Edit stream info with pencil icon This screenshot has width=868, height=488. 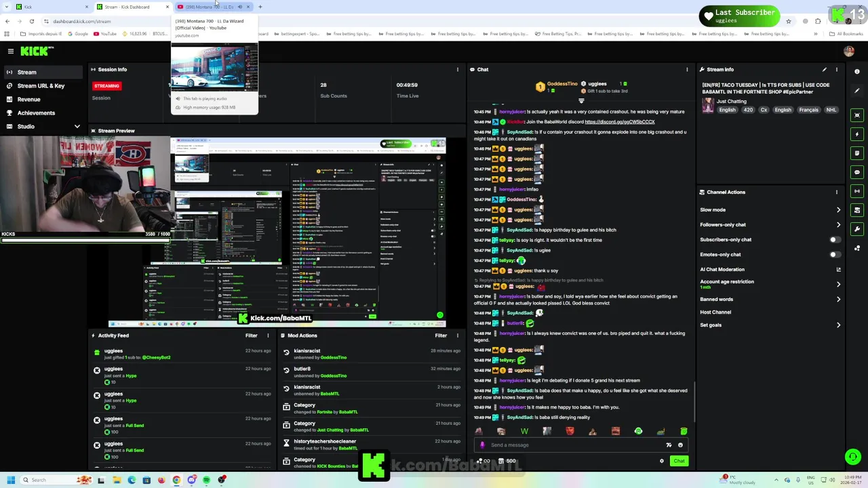(825, 69)
